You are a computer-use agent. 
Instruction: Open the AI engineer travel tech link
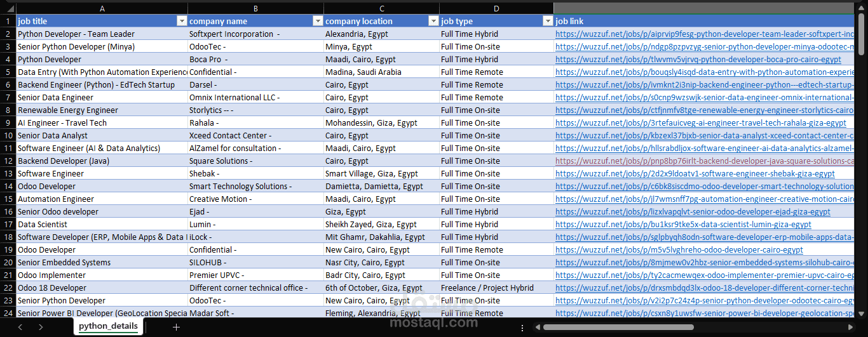click(x=701, y=122)
